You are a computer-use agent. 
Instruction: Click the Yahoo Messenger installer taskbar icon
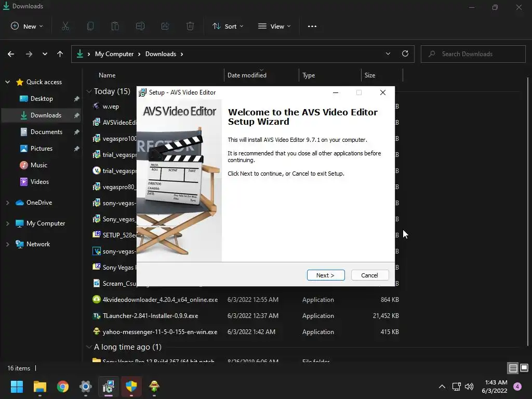pos(154,387)
